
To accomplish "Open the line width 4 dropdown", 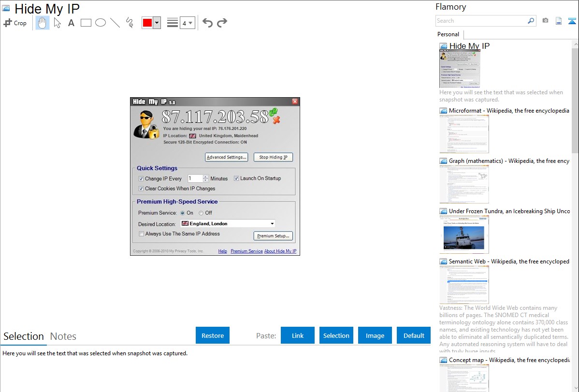I will [x=187, y=23].
